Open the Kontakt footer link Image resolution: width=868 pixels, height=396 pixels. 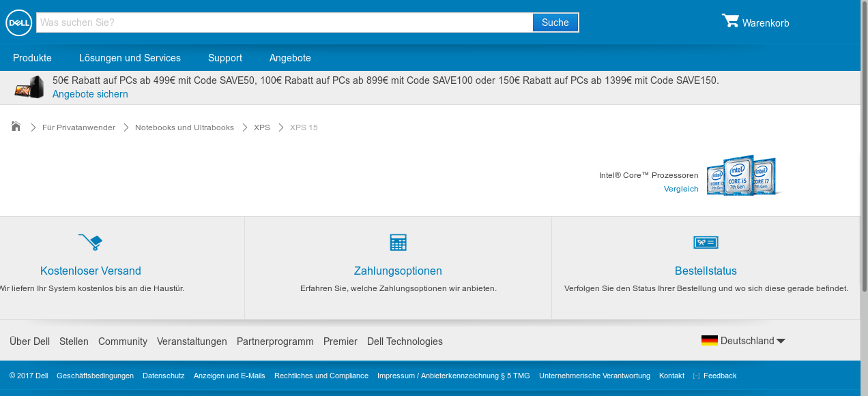671,376
